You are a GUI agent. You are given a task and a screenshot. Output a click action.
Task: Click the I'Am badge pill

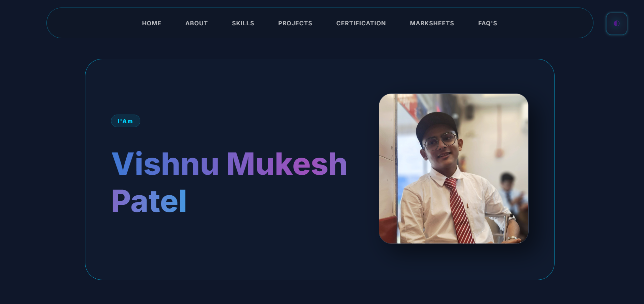pyautogui.click(x=125, y=121)
